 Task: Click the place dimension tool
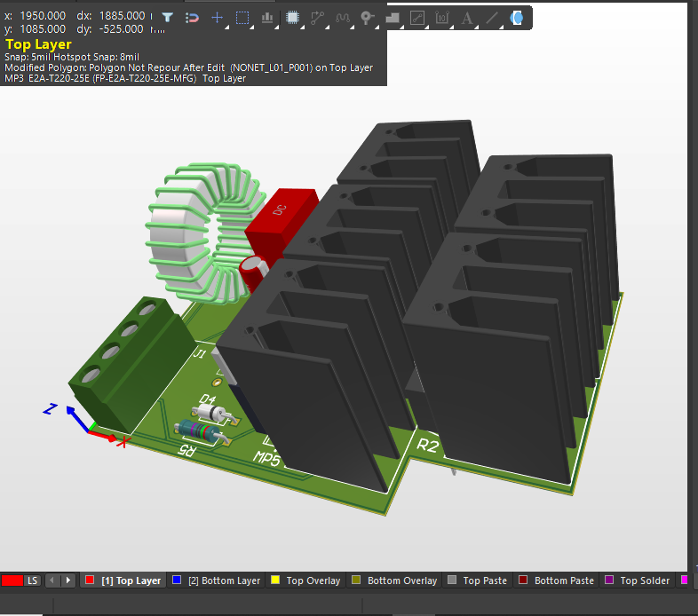442,18
